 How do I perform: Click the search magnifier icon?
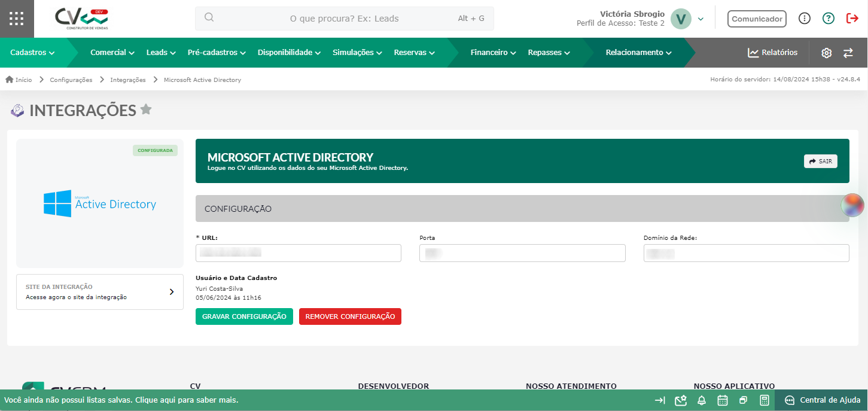[209, 17]
